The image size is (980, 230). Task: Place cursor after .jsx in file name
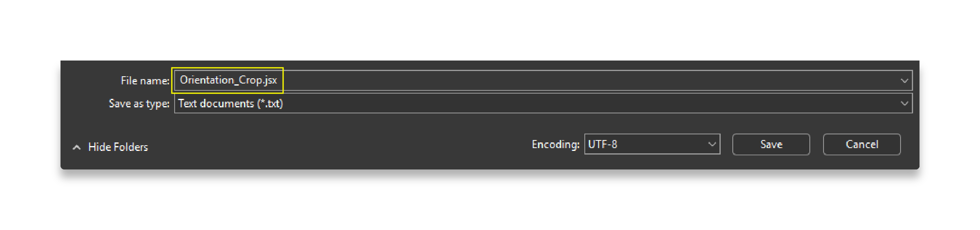[x=278, y=80]
